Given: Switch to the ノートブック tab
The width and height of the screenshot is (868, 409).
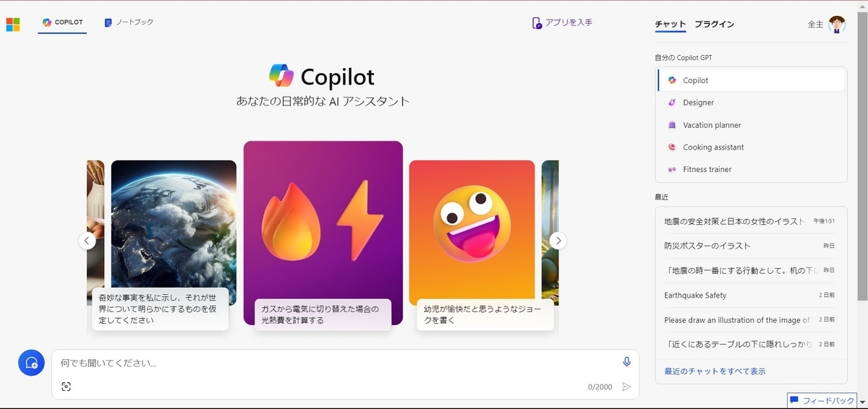Looking at the screenshot, I should point(129,22).
